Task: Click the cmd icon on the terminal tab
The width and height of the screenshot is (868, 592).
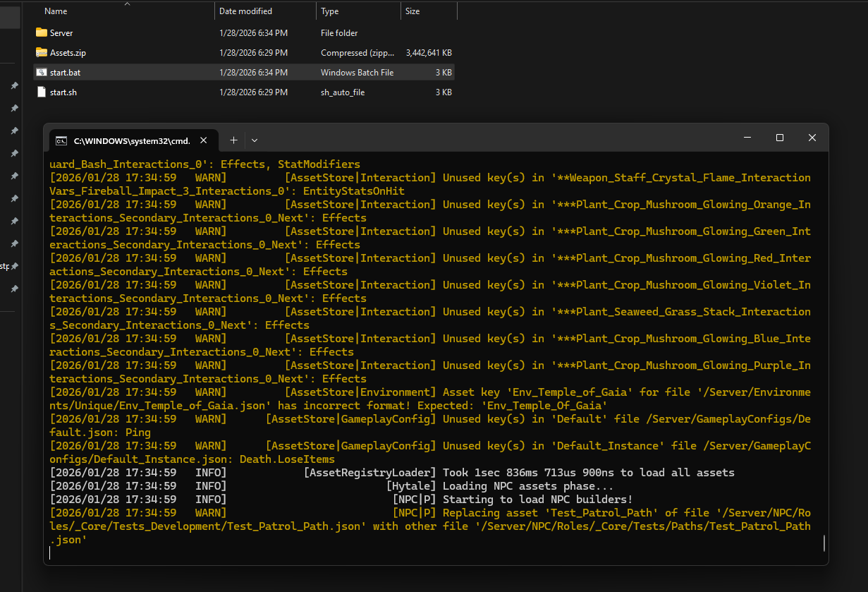Action: tap(61, 140)
